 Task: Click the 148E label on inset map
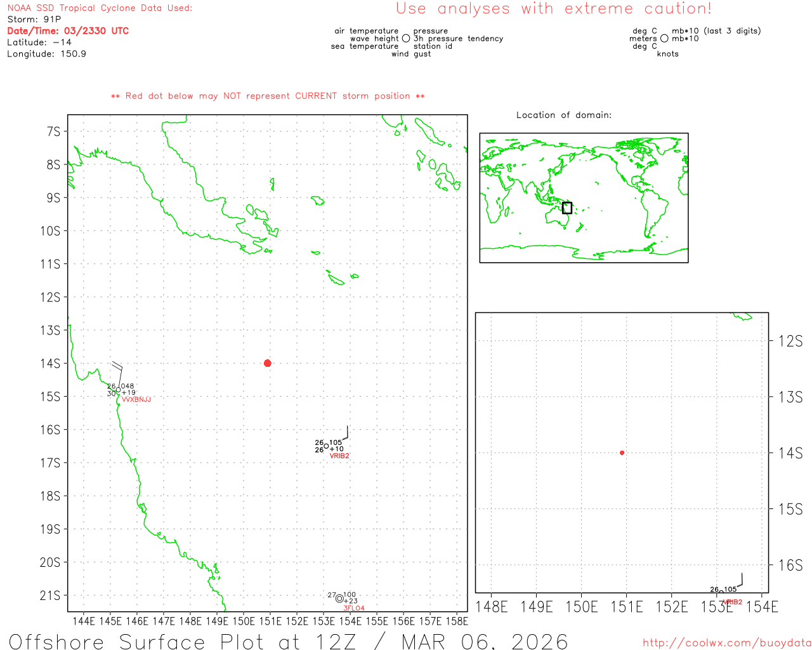[x=492, y=607]
